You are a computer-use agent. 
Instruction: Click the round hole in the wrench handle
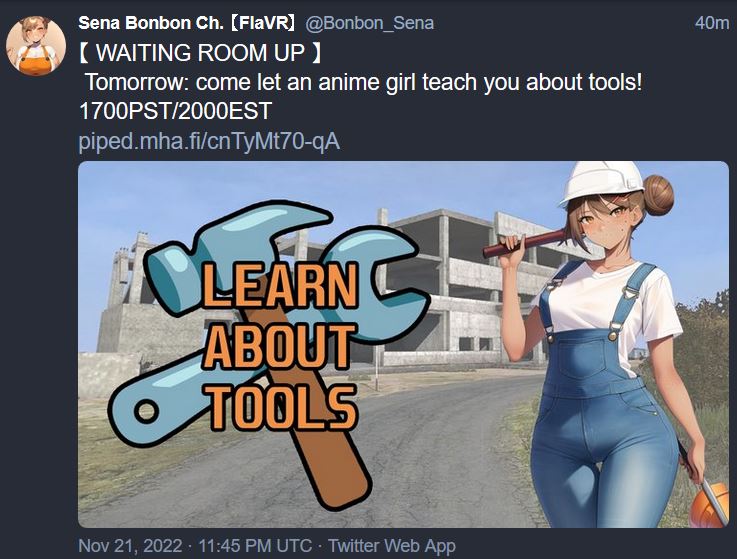click(x=147, y=411)
